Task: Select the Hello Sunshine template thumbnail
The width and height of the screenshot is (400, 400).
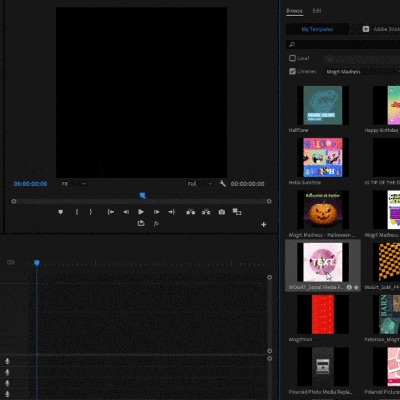Action: click(x=323, y=157)
